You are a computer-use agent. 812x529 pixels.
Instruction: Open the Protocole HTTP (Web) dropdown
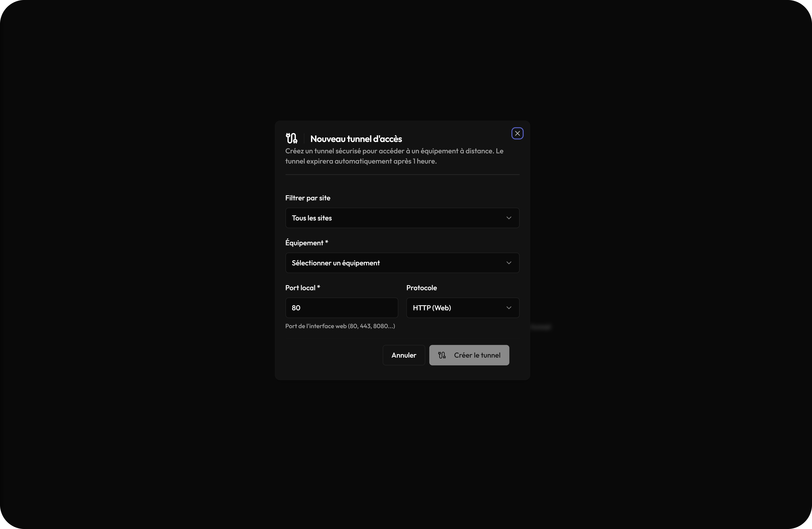point(463,308)
